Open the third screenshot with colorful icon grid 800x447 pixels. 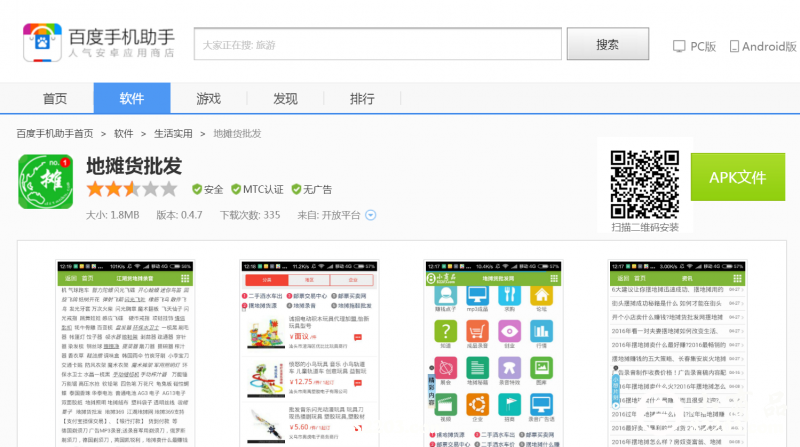[x=493, y=353]
